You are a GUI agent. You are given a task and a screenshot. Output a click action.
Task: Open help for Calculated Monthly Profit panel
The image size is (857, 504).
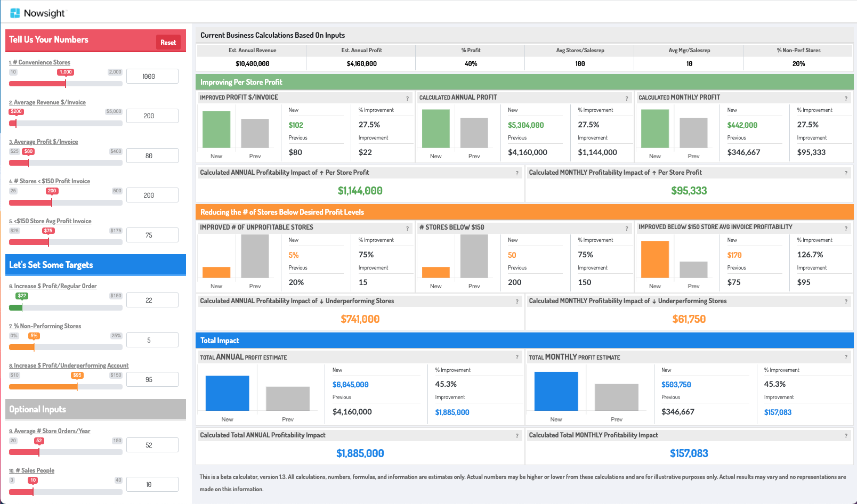(x=846, y=98)
